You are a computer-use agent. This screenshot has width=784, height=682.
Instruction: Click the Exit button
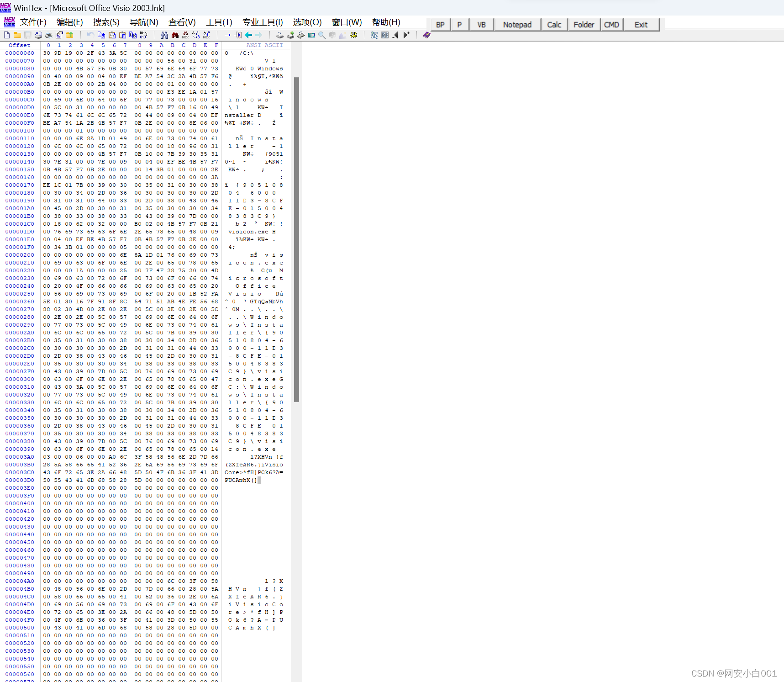click(x=641, y=25)
